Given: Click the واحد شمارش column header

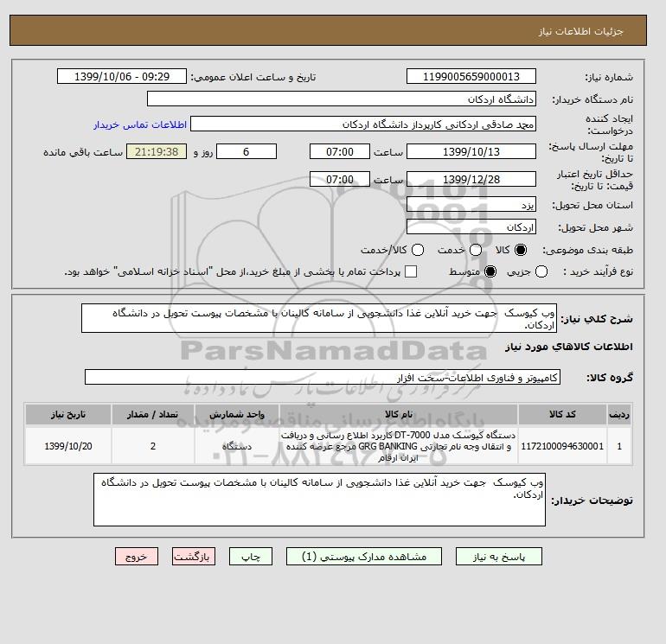Looking at the screenshot, I should [x=237, y=414].
